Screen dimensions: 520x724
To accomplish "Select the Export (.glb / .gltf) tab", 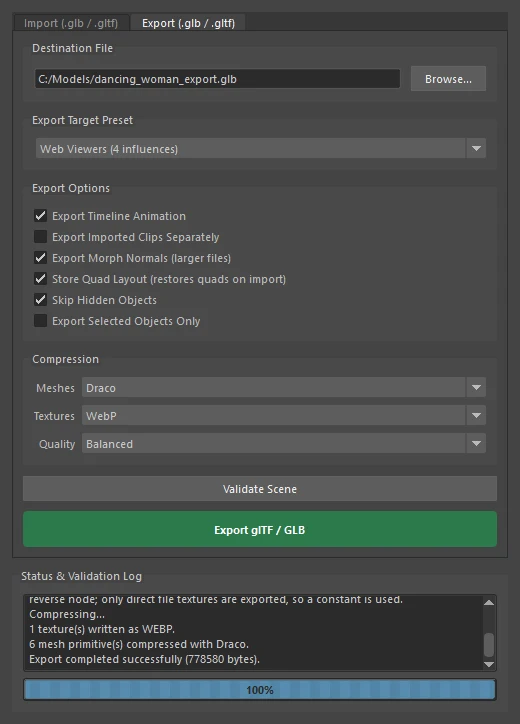I will (188, 23).
